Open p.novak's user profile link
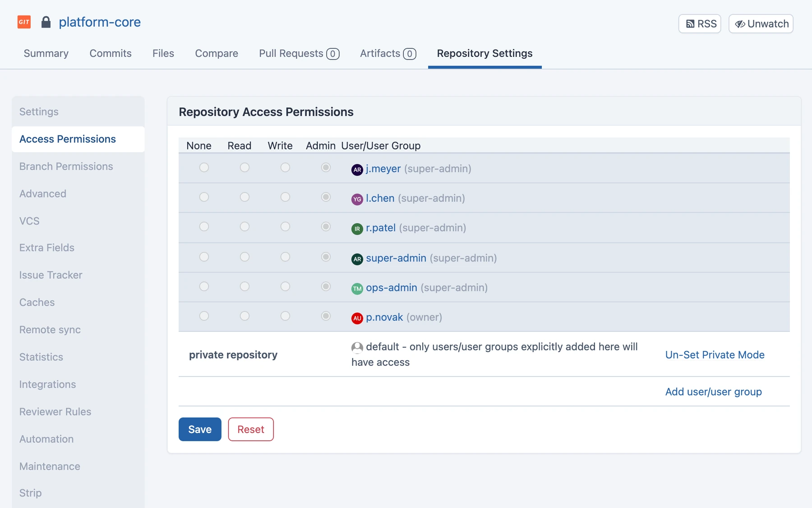 384,317
